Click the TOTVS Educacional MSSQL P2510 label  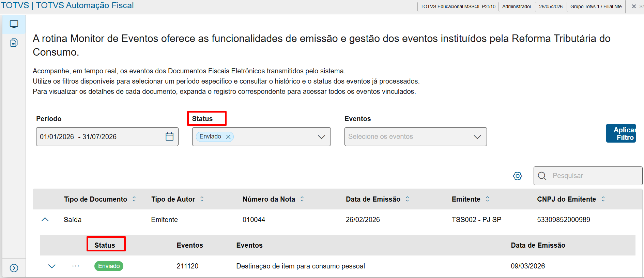click(458, 6)
